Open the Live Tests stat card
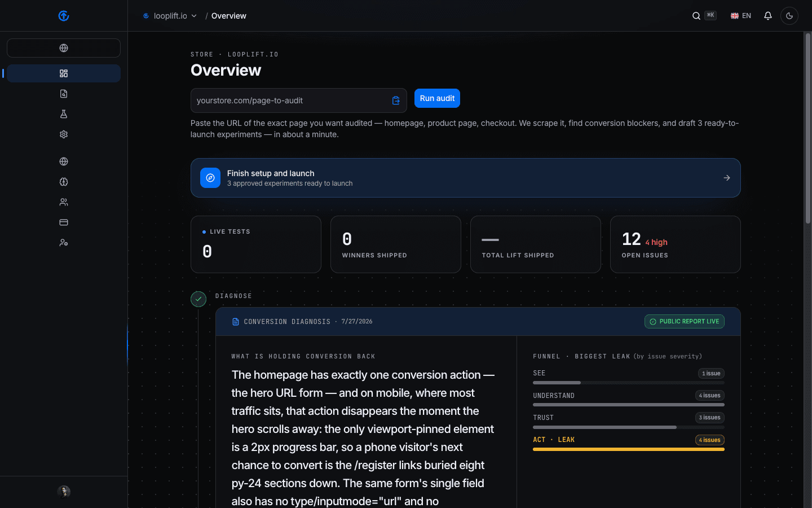The height and width of the screenshot is (508, 812). [256, 244]
